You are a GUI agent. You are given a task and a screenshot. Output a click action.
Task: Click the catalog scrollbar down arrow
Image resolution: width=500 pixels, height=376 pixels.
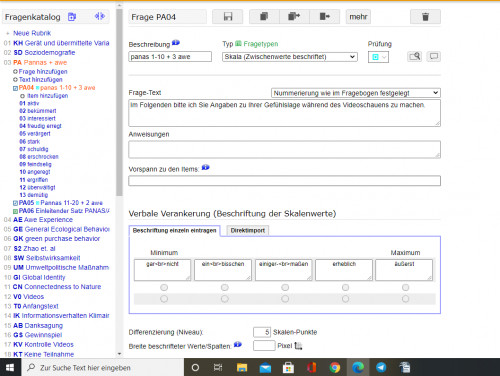(x=119, y=354)
